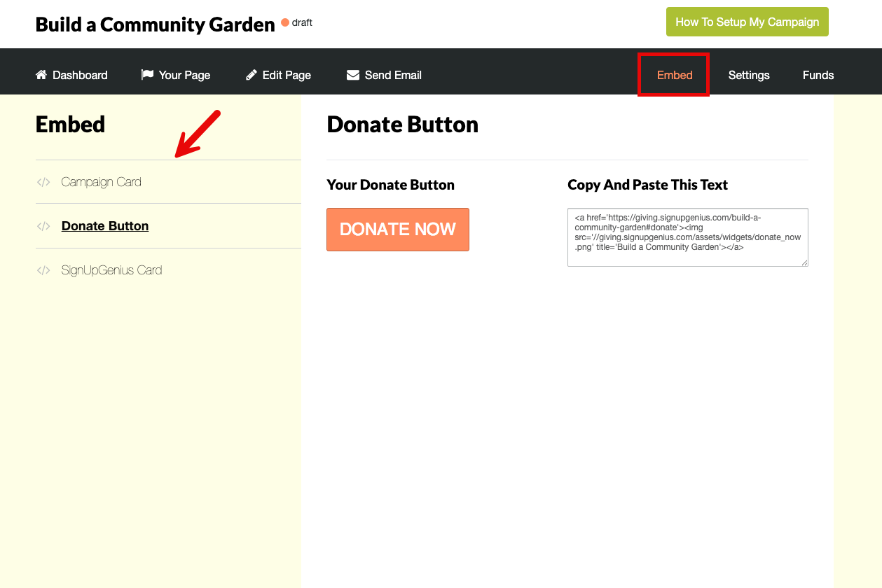Open the Dashboard menu item
Image resolution: width=882 pixels, height=588 pixels.
[80, 75]
